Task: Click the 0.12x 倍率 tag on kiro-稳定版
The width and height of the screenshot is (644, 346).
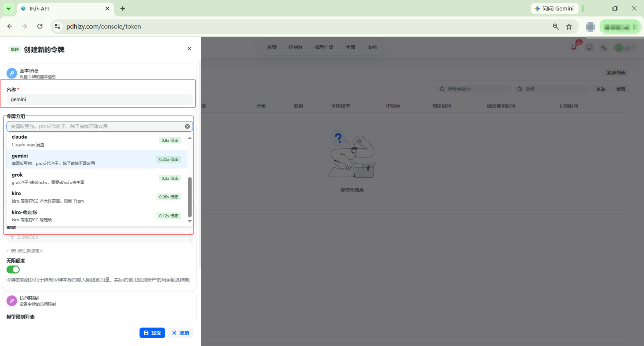Action: pos(169,216)
